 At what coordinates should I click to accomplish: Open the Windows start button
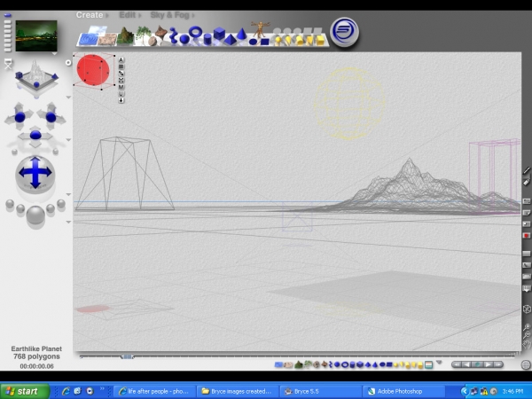coord(25,391)
